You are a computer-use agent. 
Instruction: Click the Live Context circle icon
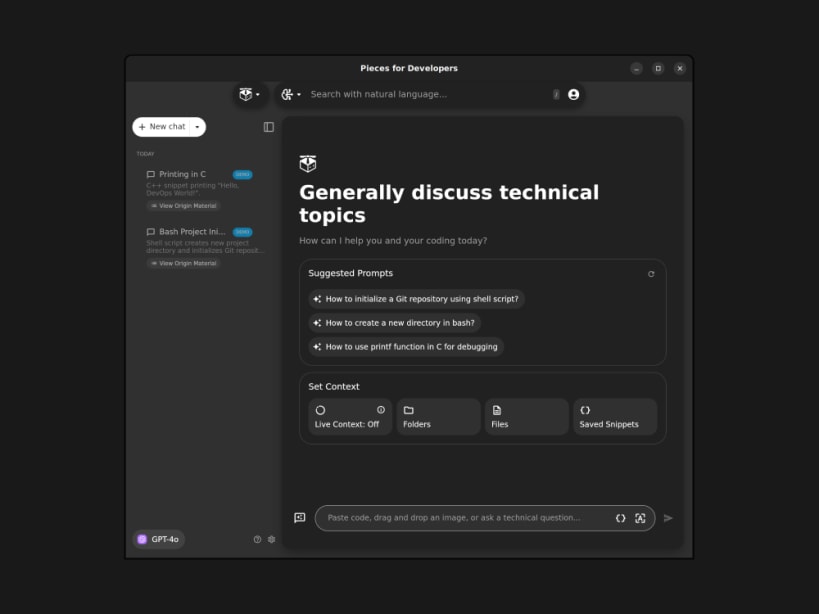[x=320, y=410]
